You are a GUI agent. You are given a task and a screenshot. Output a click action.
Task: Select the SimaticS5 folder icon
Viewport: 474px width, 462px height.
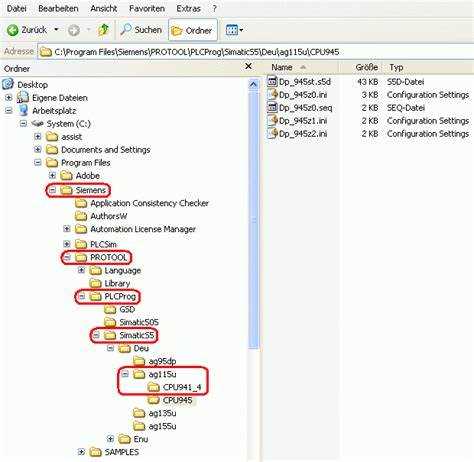point(110,335)
